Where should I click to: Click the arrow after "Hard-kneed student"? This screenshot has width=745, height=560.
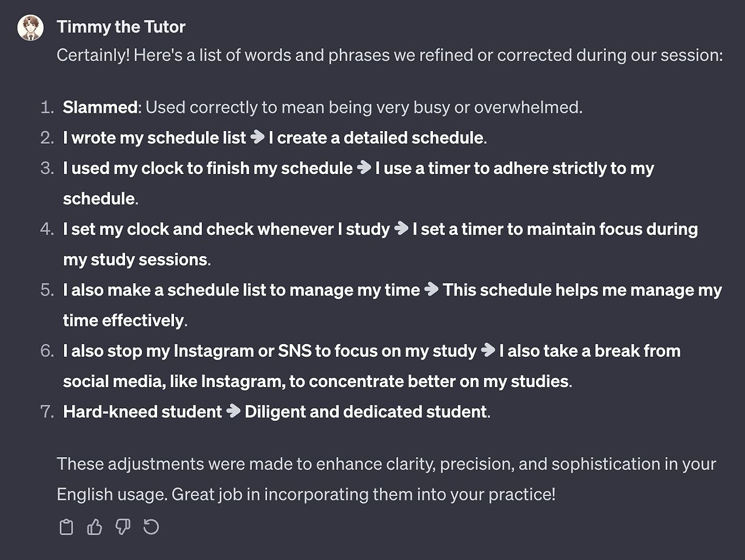(233, 411)
